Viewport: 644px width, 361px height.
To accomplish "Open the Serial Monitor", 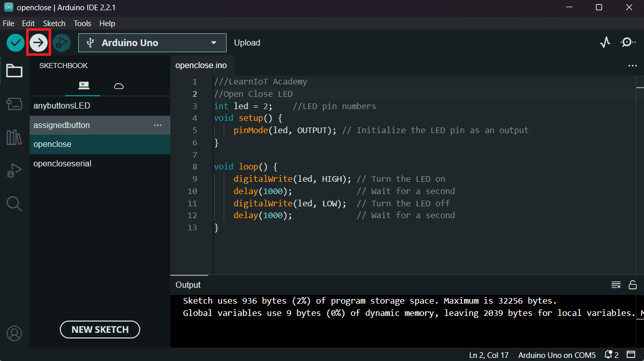I will 628,43.
